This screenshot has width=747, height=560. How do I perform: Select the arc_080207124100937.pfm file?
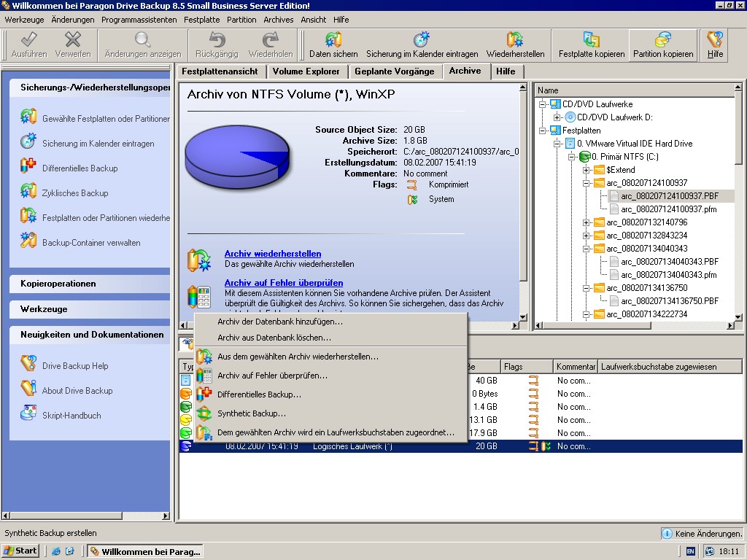point(668,209)
